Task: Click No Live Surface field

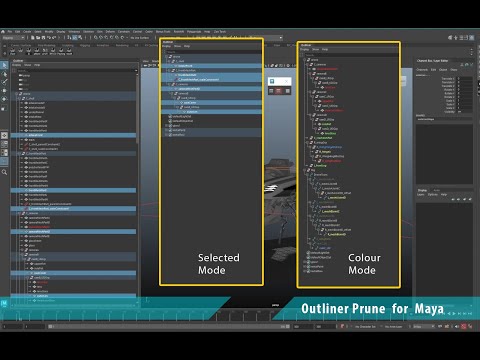Action: pyautogui.click(x=140, y=38)
